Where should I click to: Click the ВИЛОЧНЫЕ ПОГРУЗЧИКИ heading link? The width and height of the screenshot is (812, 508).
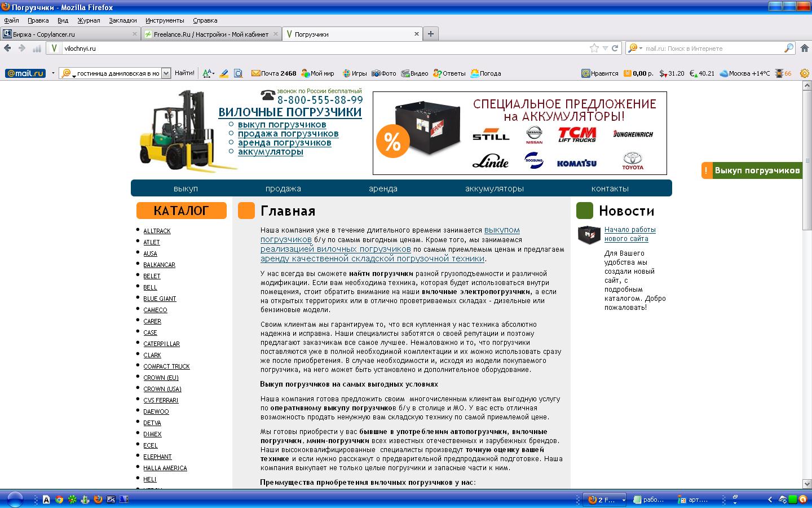coord(290,112)
